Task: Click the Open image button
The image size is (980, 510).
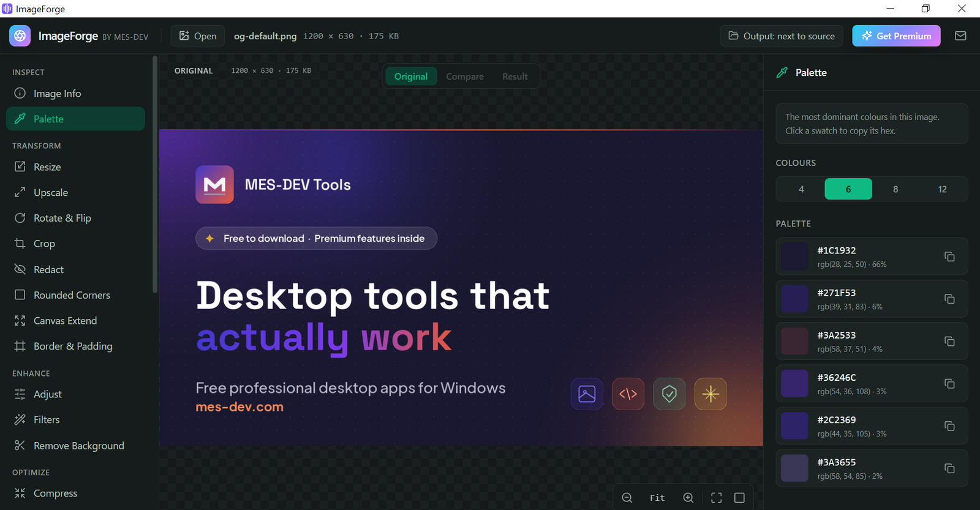Action: click(x=198, y=36)
